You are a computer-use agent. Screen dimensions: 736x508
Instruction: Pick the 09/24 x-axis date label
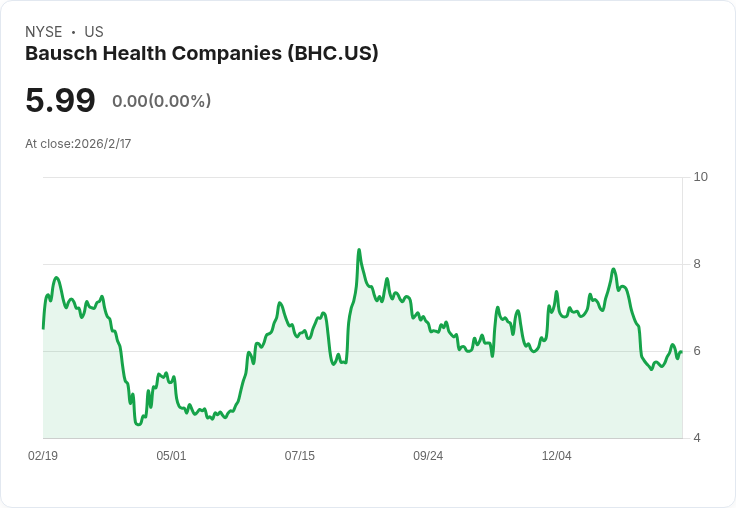click(x=428, y=456)
